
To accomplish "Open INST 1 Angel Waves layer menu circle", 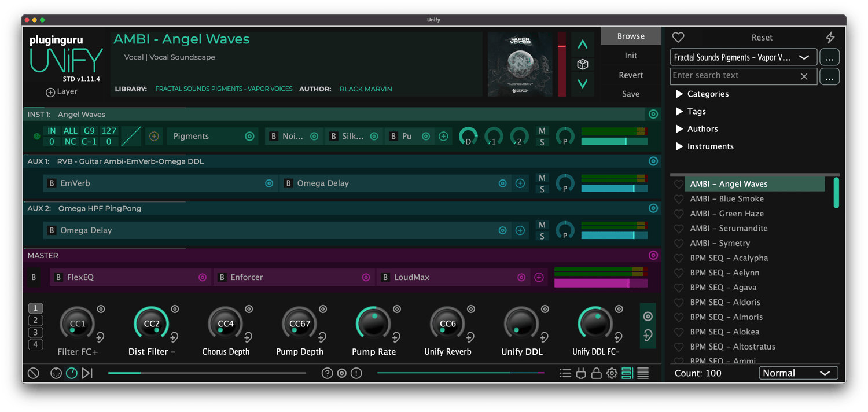I will pos(653,115).
